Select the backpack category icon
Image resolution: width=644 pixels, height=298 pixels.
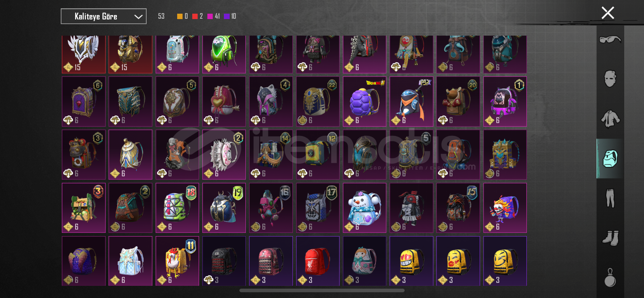610,159
